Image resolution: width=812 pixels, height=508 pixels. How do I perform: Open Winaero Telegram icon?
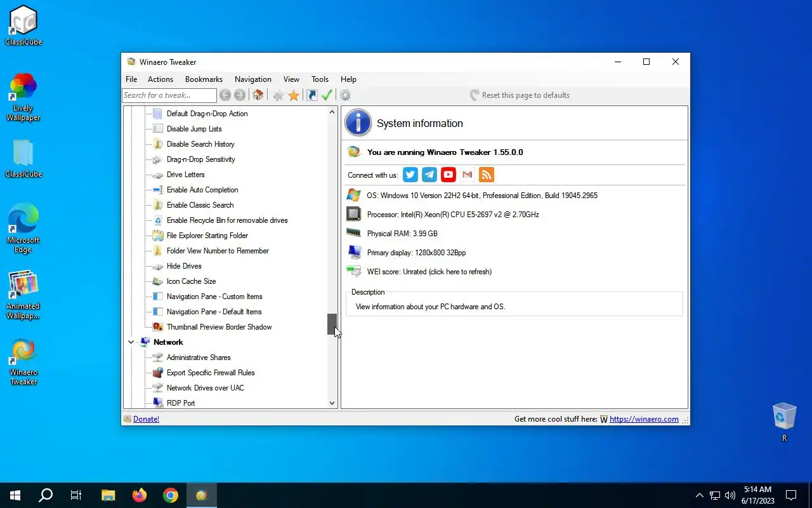[429, 175]
